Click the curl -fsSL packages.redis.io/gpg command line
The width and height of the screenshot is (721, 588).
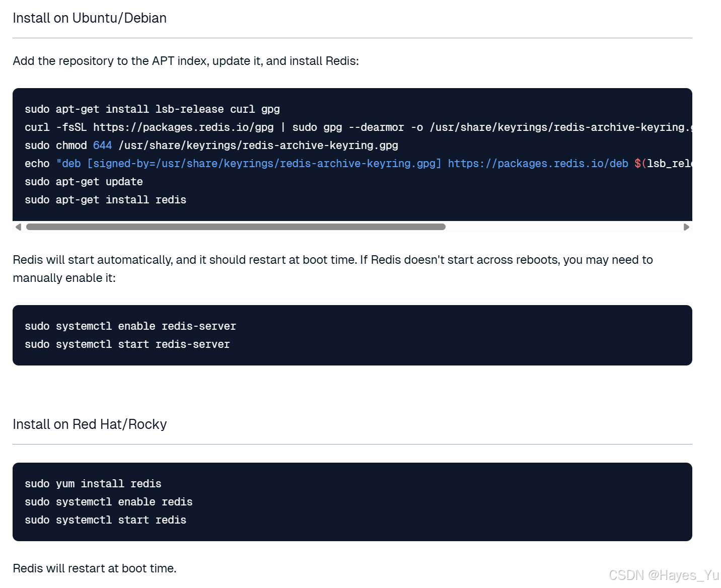(358, 127)
